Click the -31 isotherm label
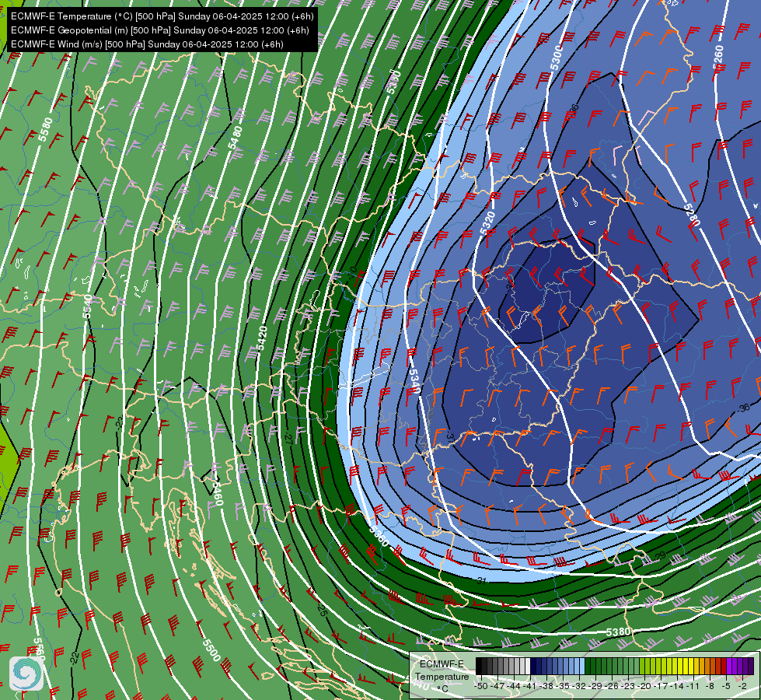Viewport: 761px width, 700px height. (x=481, y=580)
